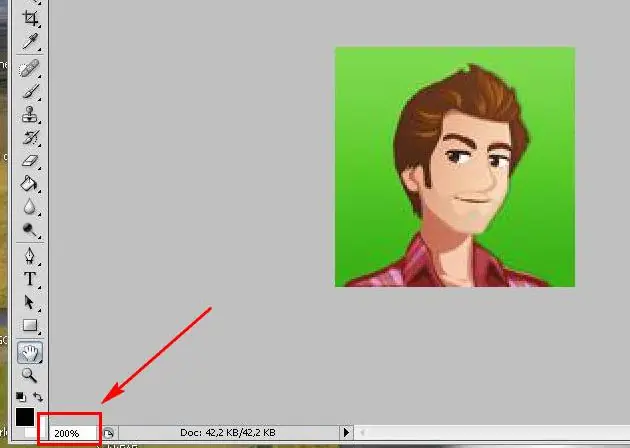The image size is (630, 448).
Task: Select the Healing Brush bandage tool
Action: 30,69
